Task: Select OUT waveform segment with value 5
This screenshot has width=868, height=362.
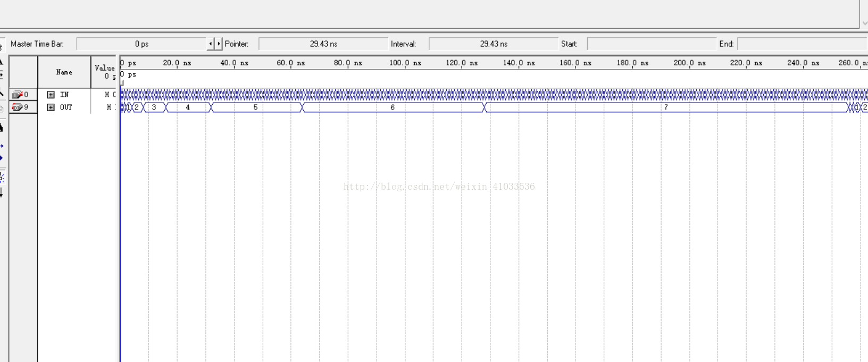Action: click(x=255, y=107)
